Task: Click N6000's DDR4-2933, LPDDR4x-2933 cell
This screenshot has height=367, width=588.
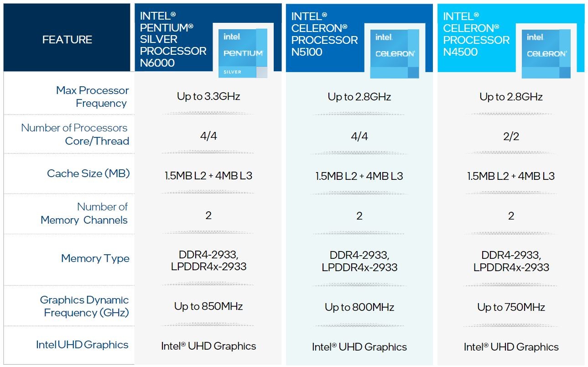Action: click(208, 260)
